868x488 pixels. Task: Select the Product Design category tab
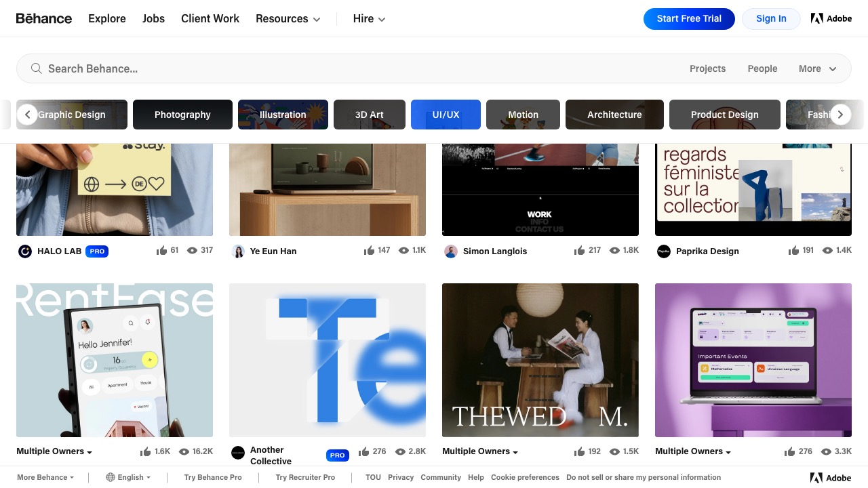point(724,115)
